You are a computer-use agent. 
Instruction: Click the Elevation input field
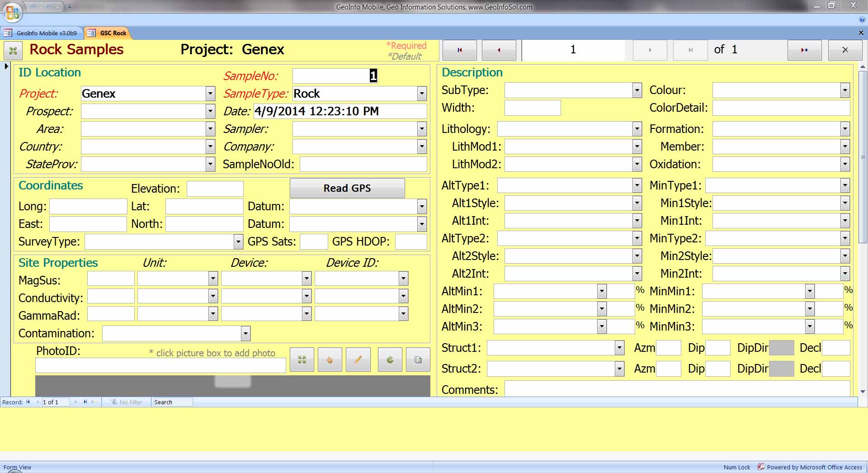point(215,189)
